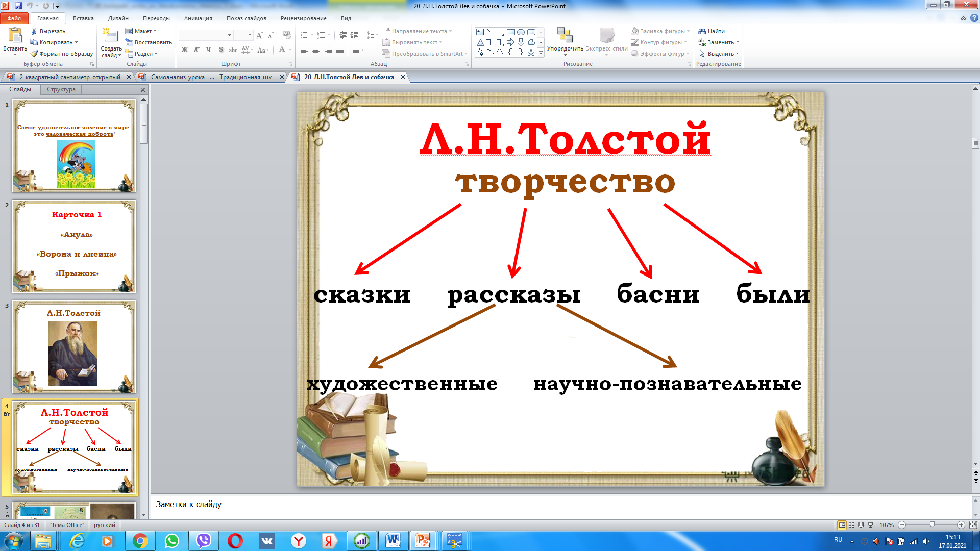Viewport: 980px width, 551px height.
Task: Select slide 3 thumbnail with Tolstoy portrait
Action: coord(74,347)
